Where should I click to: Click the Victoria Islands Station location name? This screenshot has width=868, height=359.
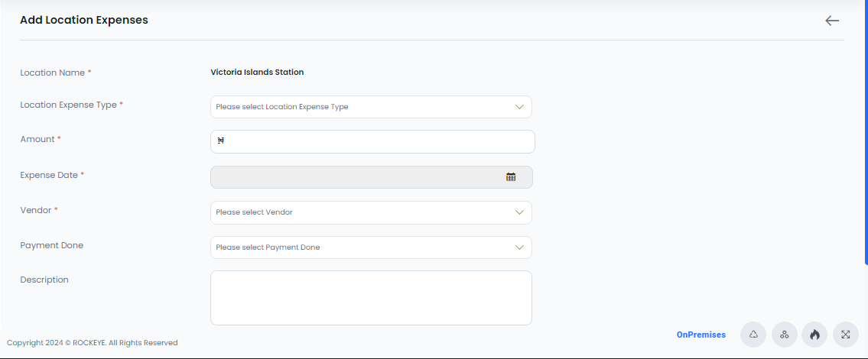(257, 72)
